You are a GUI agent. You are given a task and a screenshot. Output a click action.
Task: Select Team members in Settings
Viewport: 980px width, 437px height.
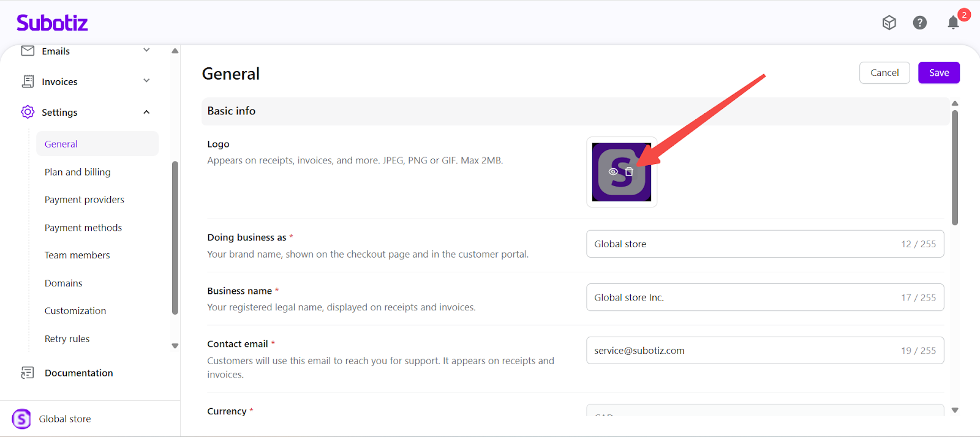[x=77, y=255]
